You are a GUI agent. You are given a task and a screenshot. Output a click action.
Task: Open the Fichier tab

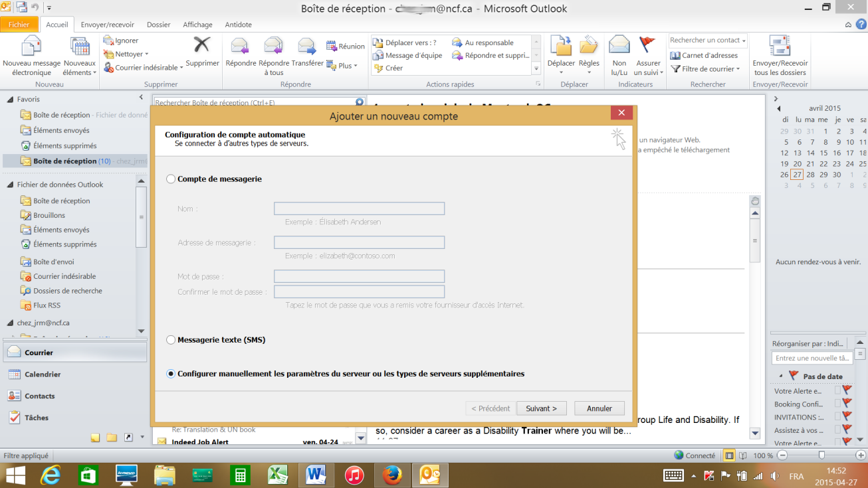click(x=19, y=25)
